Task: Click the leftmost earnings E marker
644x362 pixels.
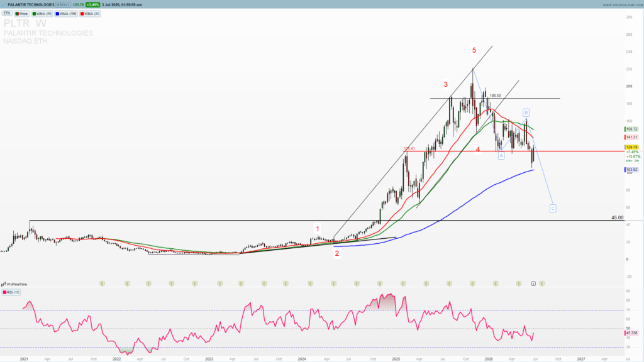Action: pyautogui.click(x=103, y=283)
